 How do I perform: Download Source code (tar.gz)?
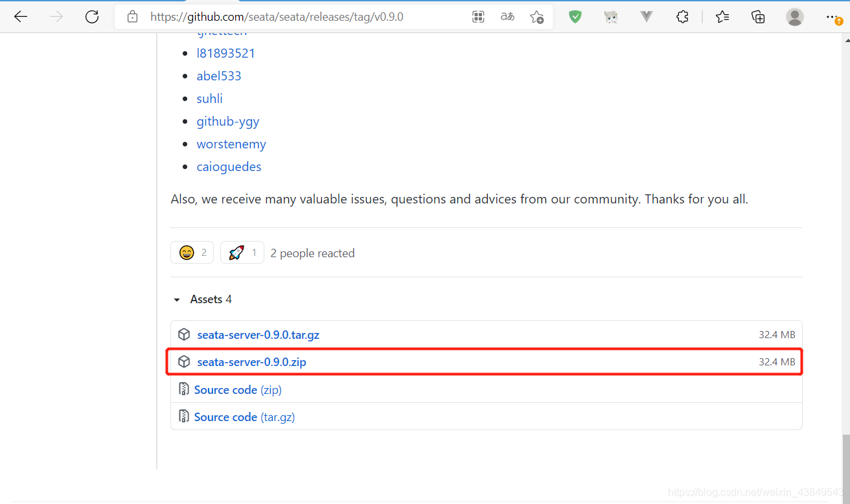(244, 417)
